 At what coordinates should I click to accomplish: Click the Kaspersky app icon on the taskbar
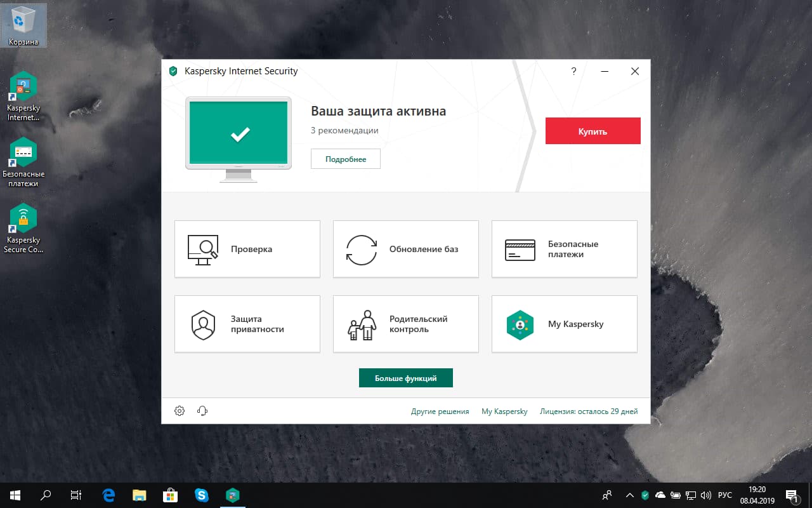point(233,495)
